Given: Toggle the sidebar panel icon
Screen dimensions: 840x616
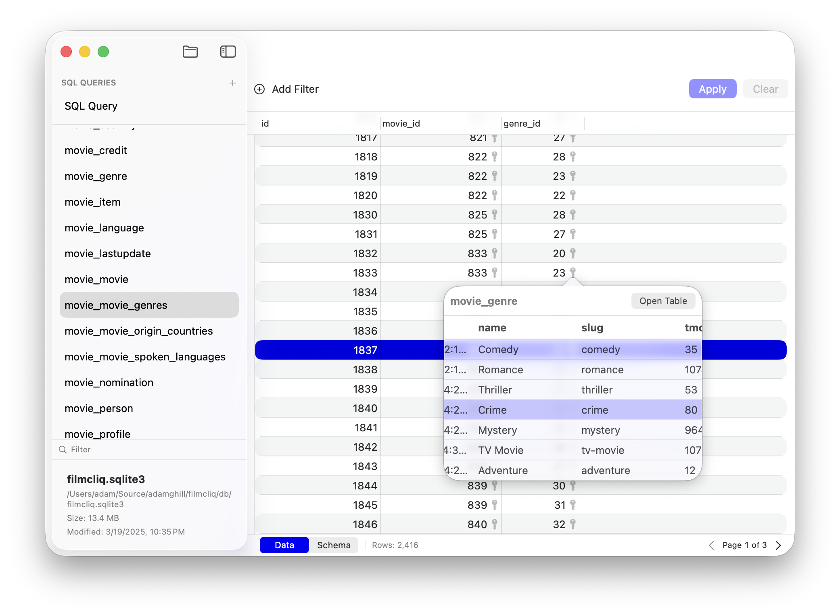Looking at the screenshot, I should point(228,52).
